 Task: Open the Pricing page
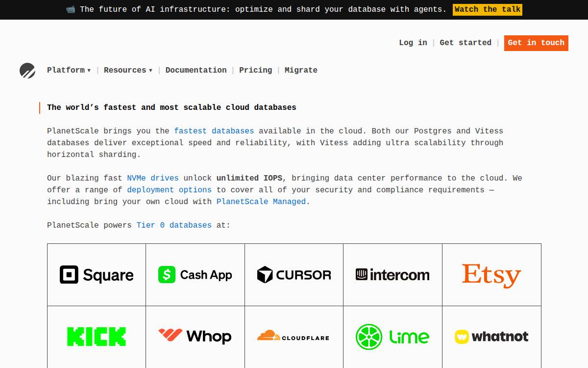point(255,70)
